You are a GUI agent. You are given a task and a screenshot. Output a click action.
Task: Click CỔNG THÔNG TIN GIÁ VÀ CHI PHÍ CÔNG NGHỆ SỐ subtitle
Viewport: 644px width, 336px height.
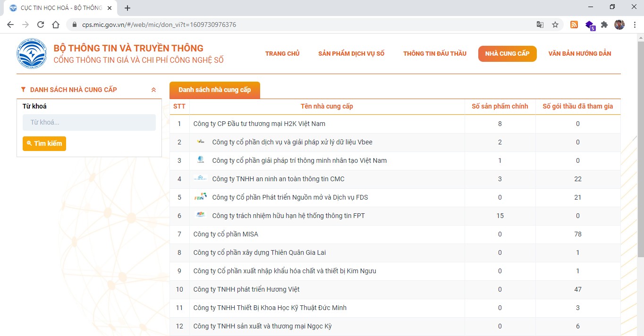(138, 60)
